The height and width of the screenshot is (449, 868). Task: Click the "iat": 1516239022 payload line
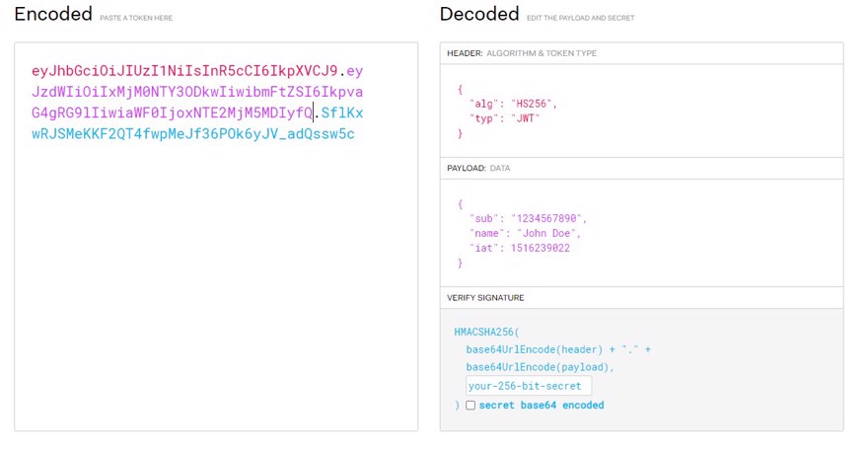point(520,248)
